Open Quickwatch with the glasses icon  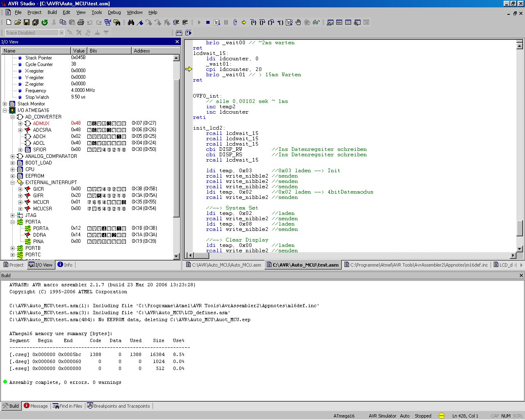(x=316, y=22)
